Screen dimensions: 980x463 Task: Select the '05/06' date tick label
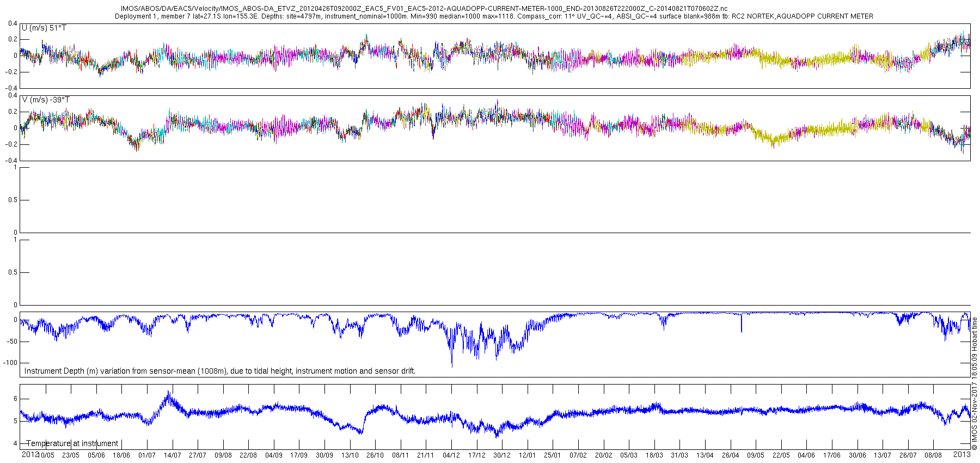click(96, 455)
